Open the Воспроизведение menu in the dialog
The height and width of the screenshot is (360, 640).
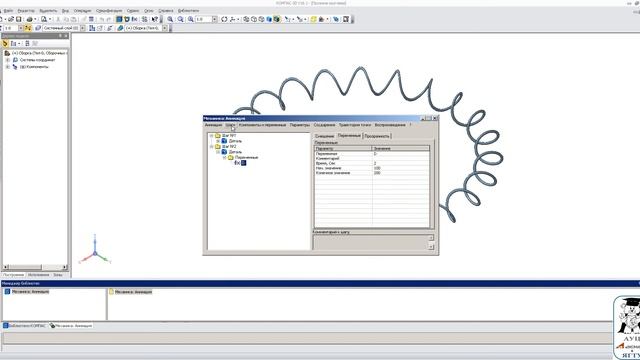390,125
